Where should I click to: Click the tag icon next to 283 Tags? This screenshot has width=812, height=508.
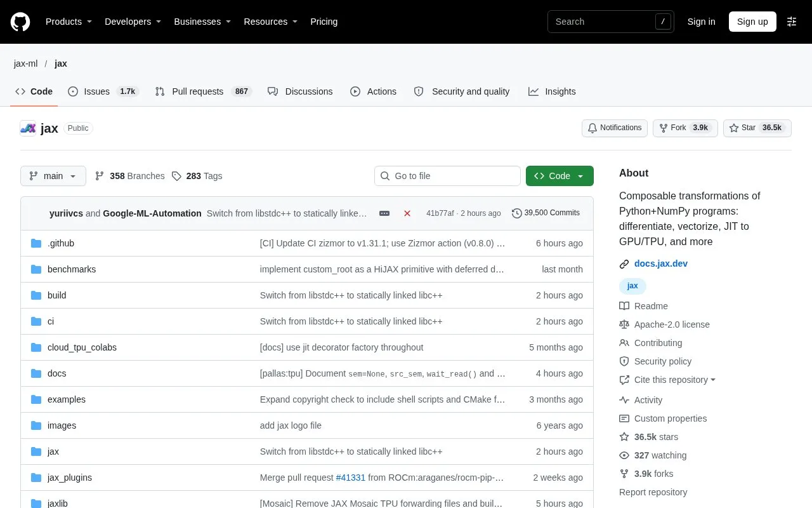tap(176, 176)
